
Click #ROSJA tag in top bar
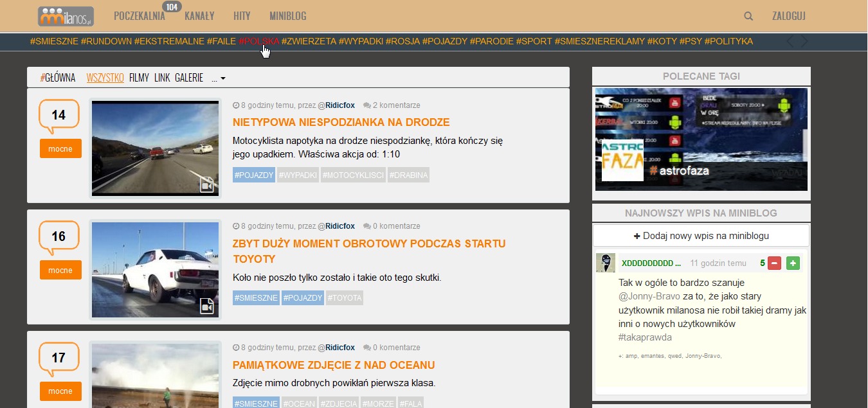point(402,41)
